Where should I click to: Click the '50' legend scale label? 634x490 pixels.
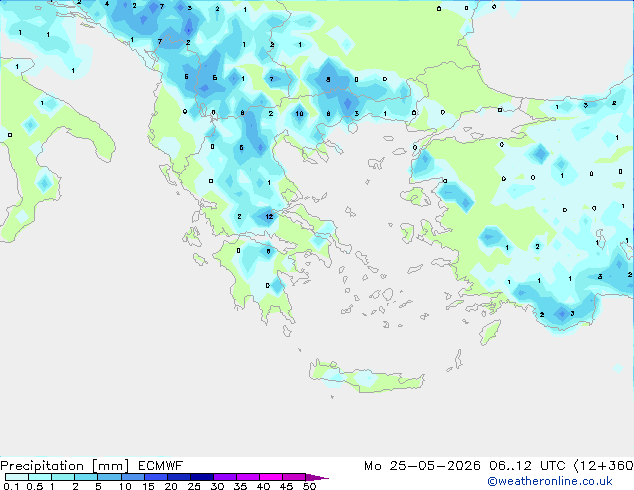(309, 486)
